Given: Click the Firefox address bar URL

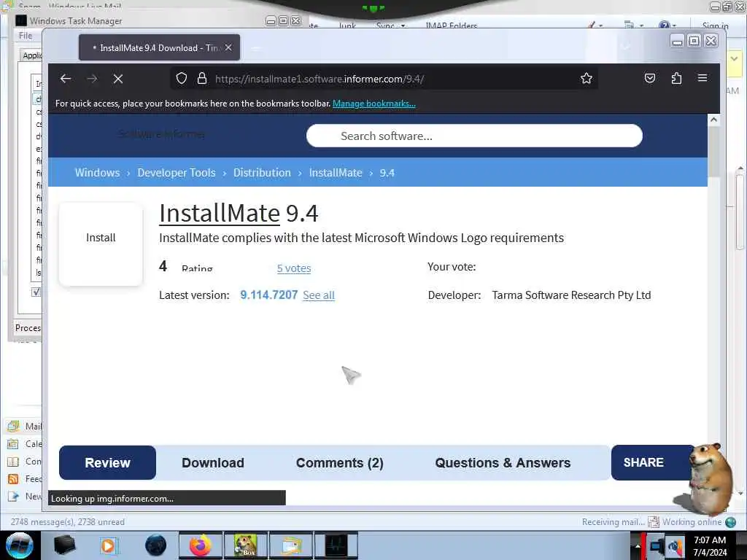Looking at the screenshot, I should pos(320,79).
